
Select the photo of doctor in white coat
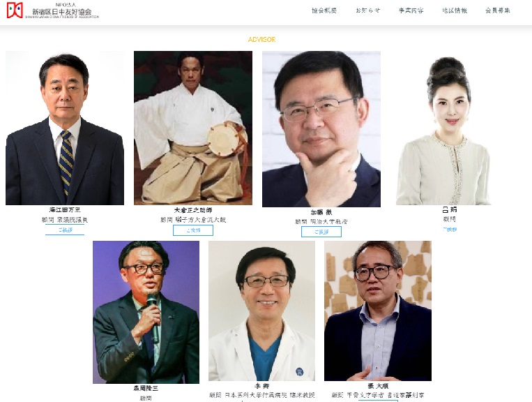pyautogui.click(x=261, y=311)
